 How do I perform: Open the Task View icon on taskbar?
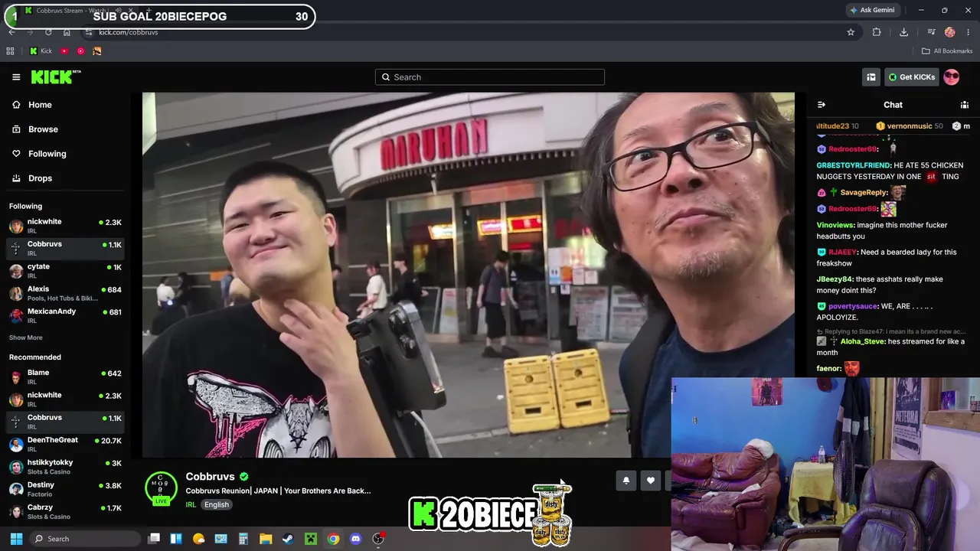pyautogui.click(x=154, y=539)
